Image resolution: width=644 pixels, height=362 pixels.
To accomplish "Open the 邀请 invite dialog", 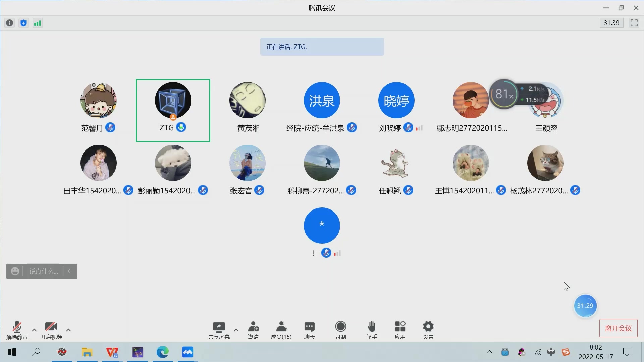I will coord(253,330).
